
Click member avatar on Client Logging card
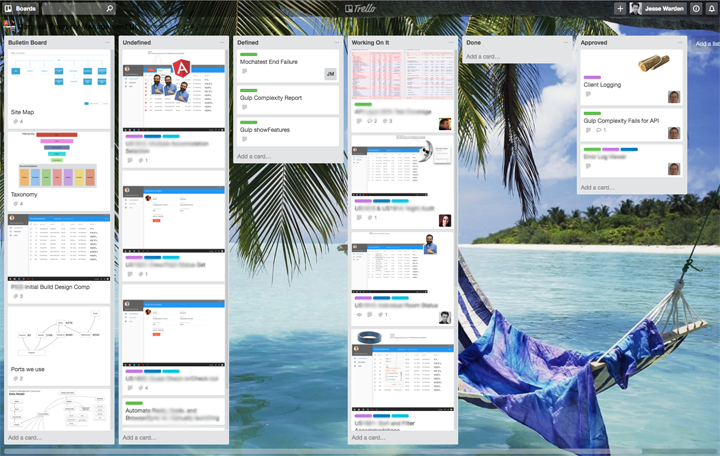tap(674, 97)
